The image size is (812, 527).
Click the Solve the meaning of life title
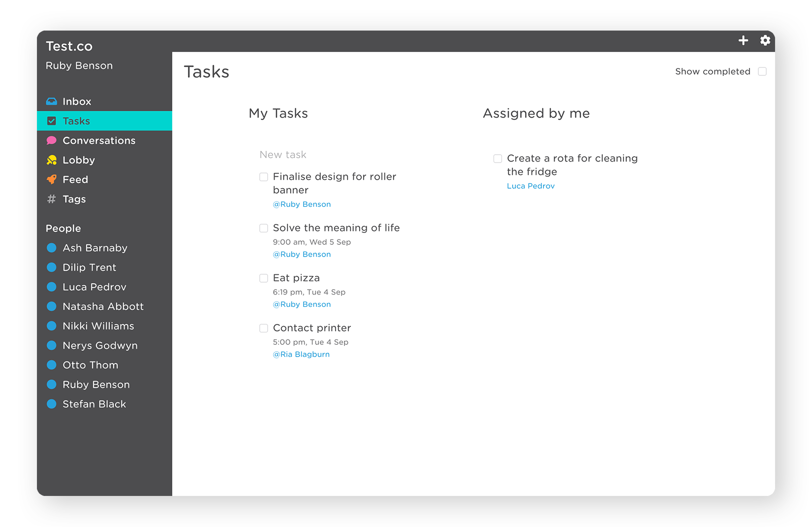pyautogui.click(x=336, y=228)
